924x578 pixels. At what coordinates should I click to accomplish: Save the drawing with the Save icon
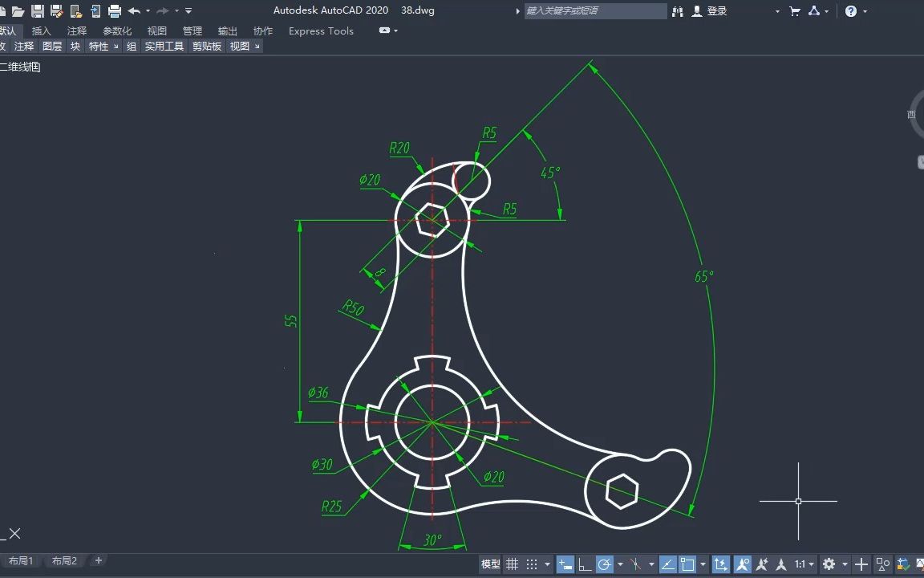[38, 10]
